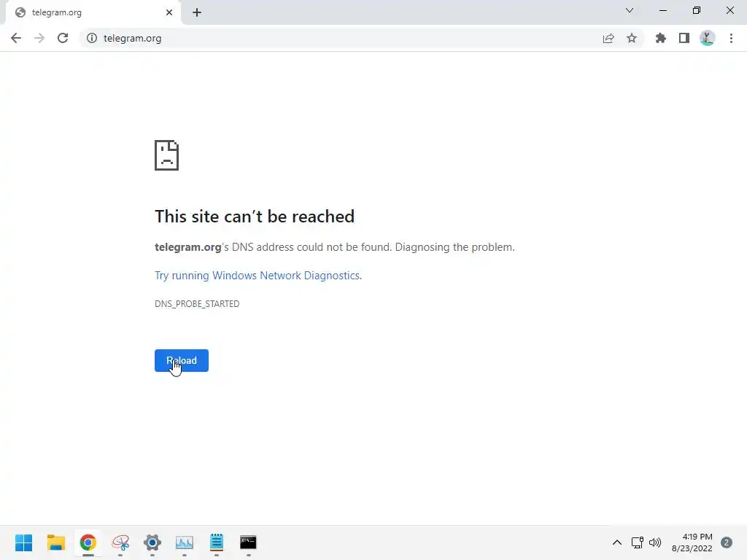View site information icon in address bar
Image resolution: width=747 pixels, height=560 pixels.
92,38
